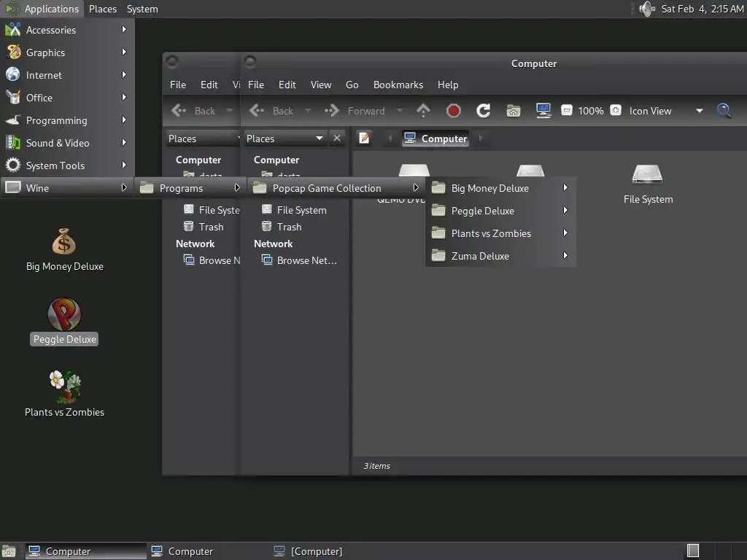Click the search magnifier icon

(724, 111)
